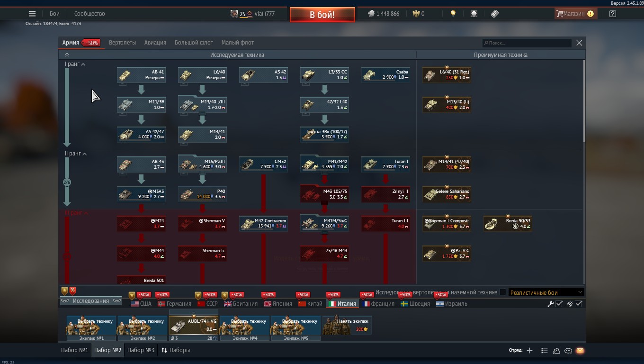
Task: Switch to the Вертолёты tab
Action: click(122, 43)
